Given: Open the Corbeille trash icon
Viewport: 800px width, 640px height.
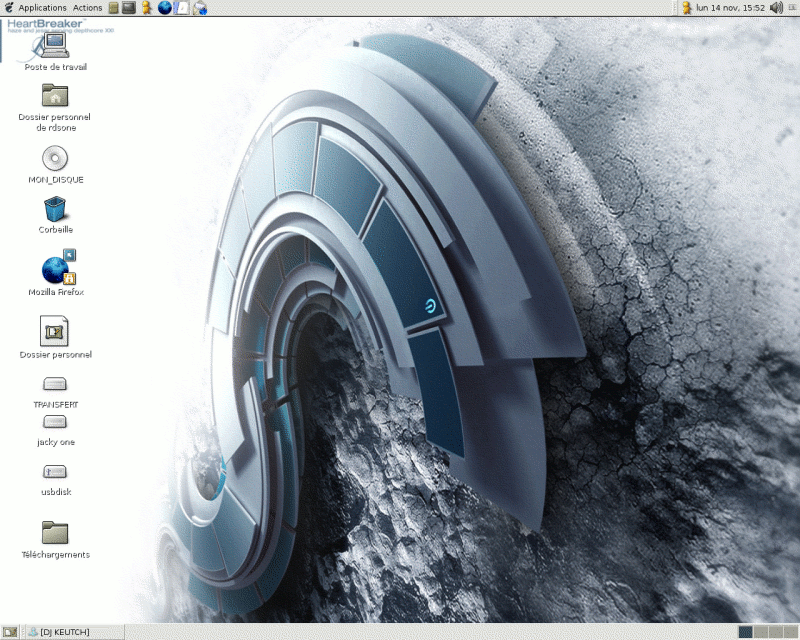Looking at the screenshot, I should 55,209.
